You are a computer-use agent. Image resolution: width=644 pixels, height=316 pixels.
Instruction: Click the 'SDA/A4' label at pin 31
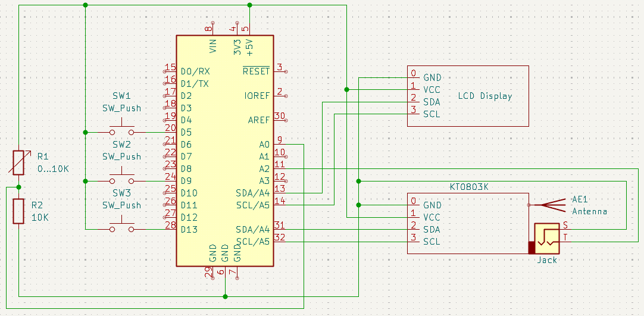tap(252, 229)
